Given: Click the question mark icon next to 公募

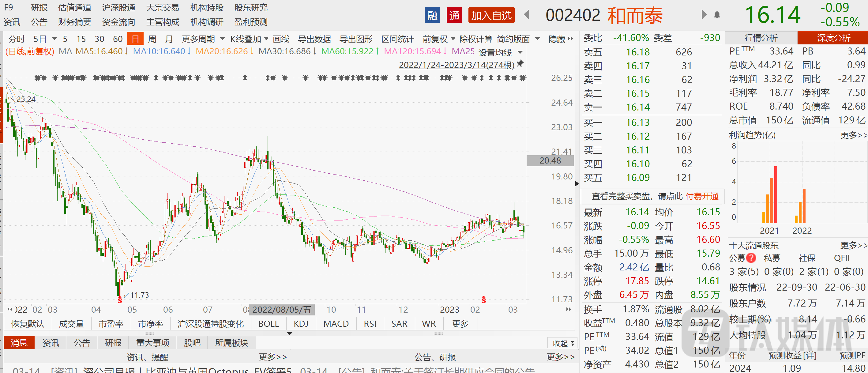Looking at the screenshot, I should coord(751,258).
